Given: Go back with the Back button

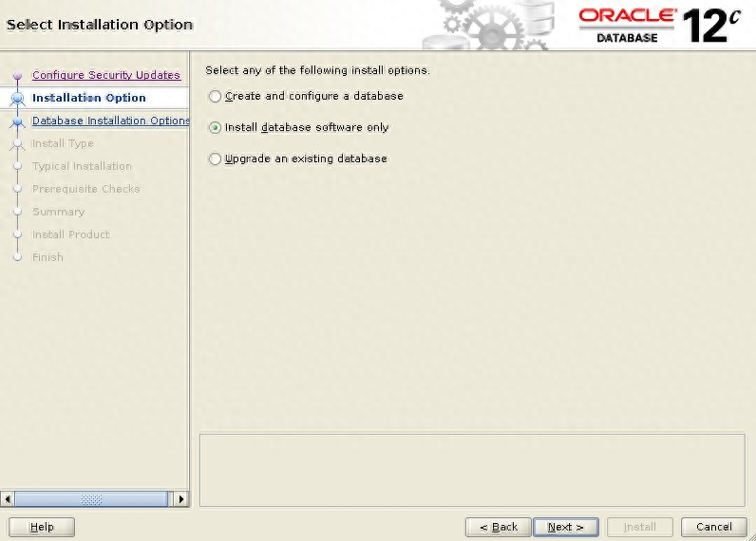Looking at the screenshot, I should point(498,527).
